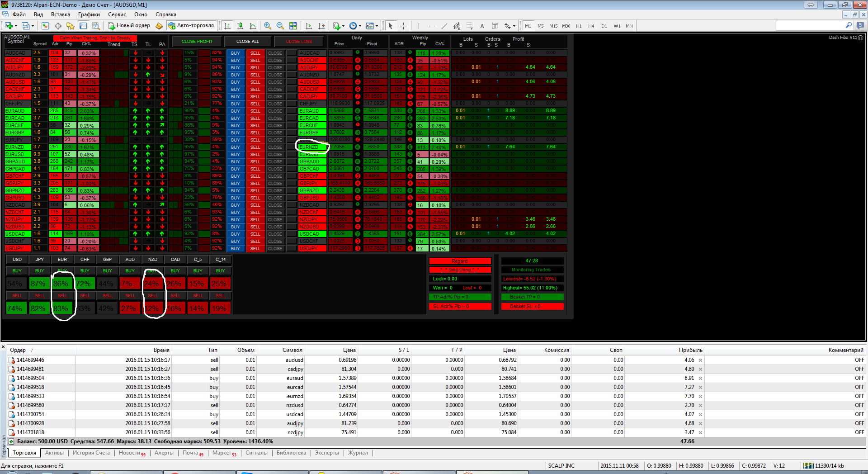868x474 pixels.
Task: Open the Profiles toolbar icon
Action: (25, 26)
